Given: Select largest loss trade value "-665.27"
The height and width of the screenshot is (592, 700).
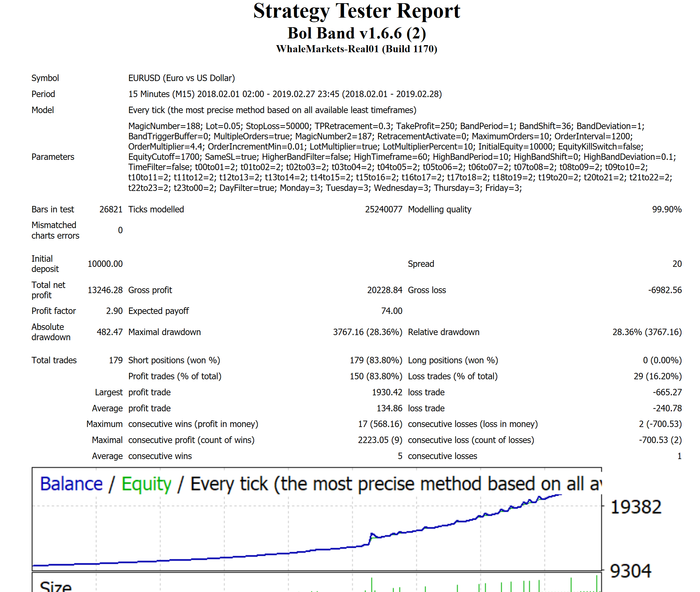Looking at the screenshot, I should (667, 392).
